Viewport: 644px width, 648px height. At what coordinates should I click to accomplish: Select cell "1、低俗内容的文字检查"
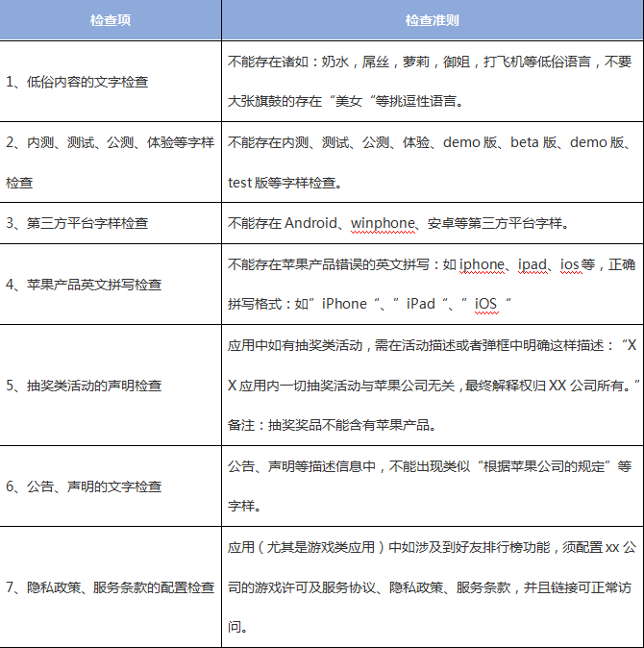click(x=111, y=82)
